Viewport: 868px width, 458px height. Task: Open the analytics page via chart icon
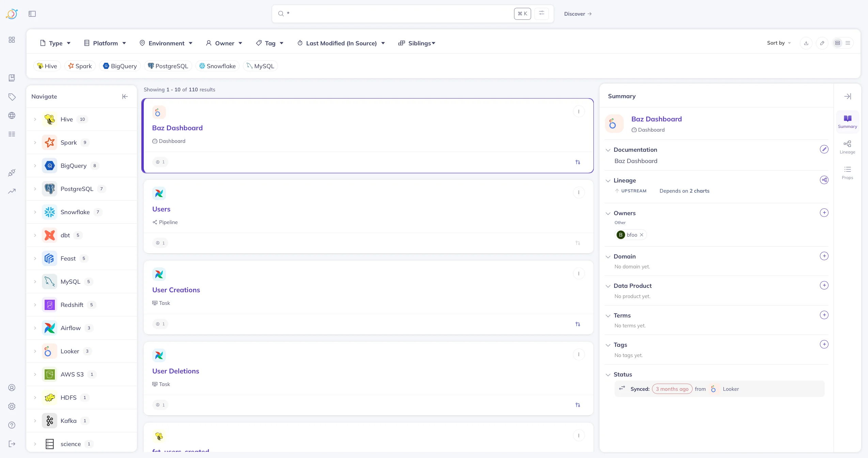point(12,191)
